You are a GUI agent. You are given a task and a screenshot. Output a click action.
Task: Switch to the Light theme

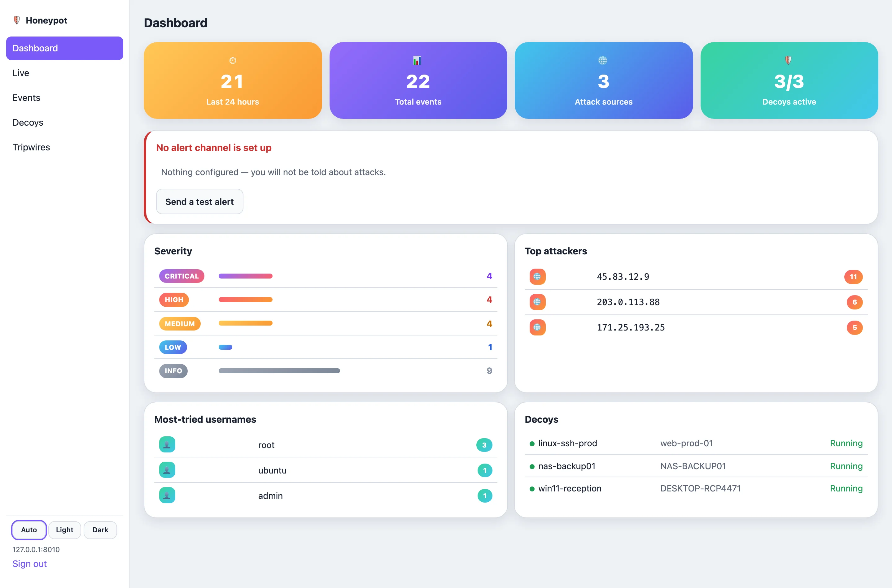click(x=64, y=530)
